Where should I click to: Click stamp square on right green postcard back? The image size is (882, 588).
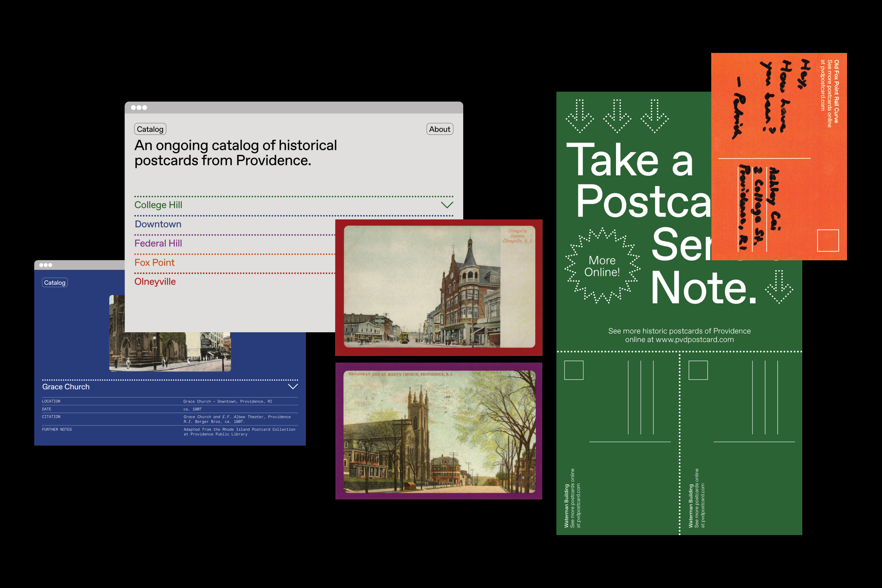click(x=698, y=370)
